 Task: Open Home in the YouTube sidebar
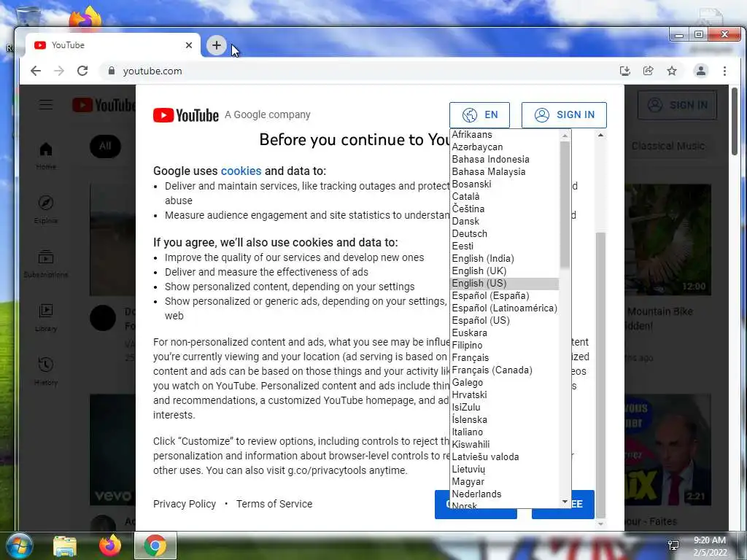(46, 156)
